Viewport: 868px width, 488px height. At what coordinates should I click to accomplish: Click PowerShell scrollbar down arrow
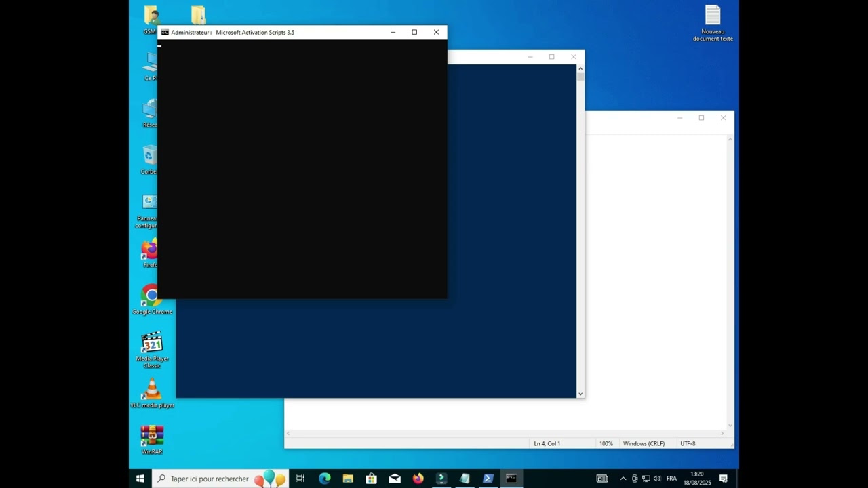580,394
